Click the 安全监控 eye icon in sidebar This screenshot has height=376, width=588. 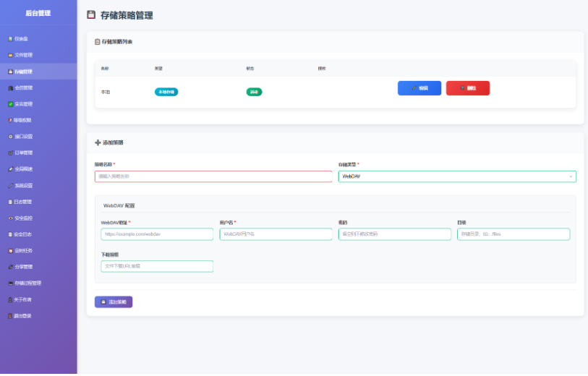tap(10, 218)
